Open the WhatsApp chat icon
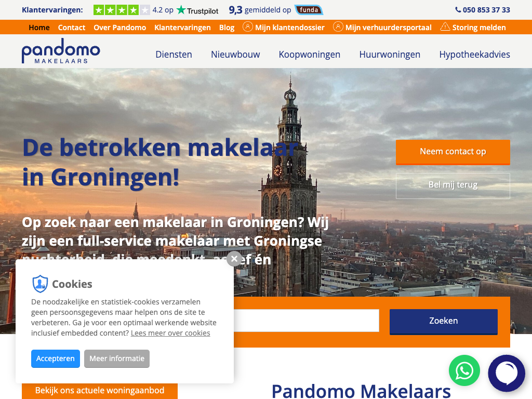 464,370
